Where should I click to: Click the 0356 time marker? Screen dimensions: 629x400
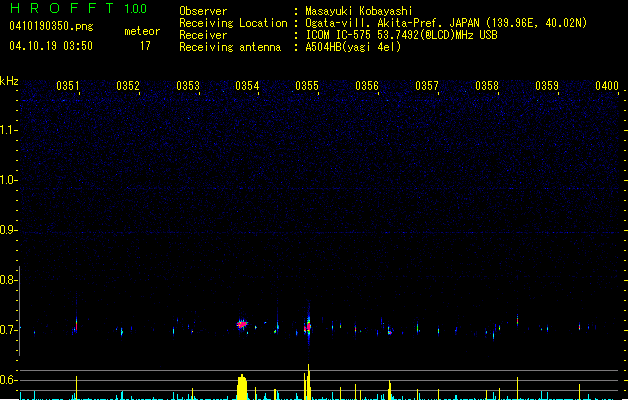(x=367, y=86)
